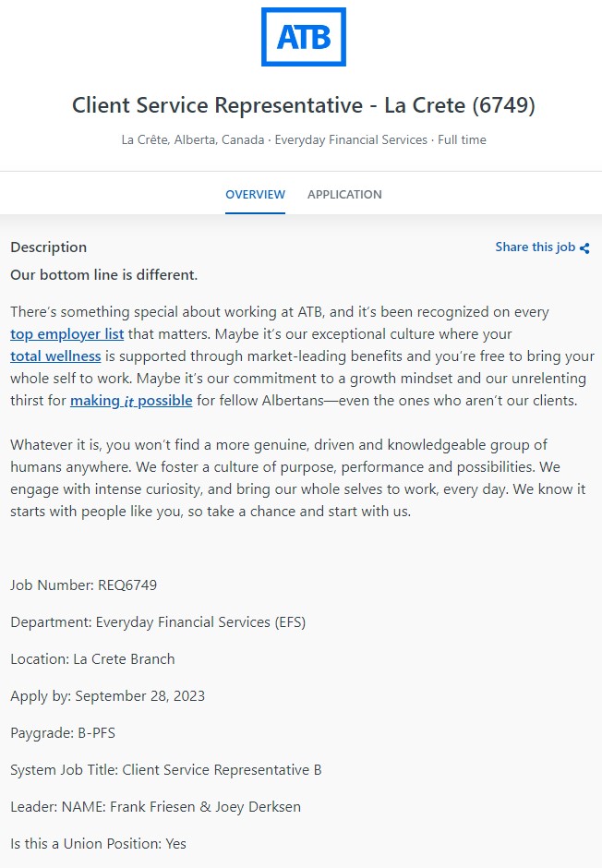
Task: Click the Paygrade B-PFS line
Action: 63,733
